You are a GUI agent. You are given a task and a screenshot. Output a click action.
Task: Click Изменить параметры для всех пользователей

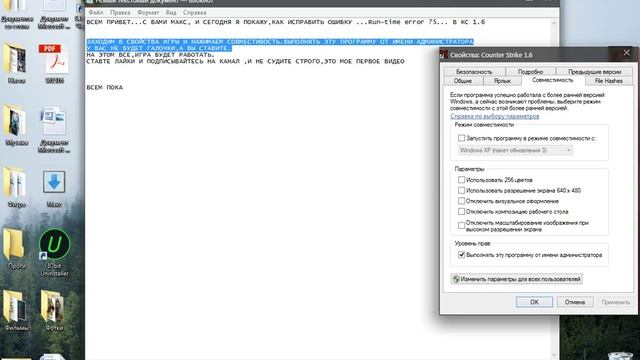click(x=517, y=279)
